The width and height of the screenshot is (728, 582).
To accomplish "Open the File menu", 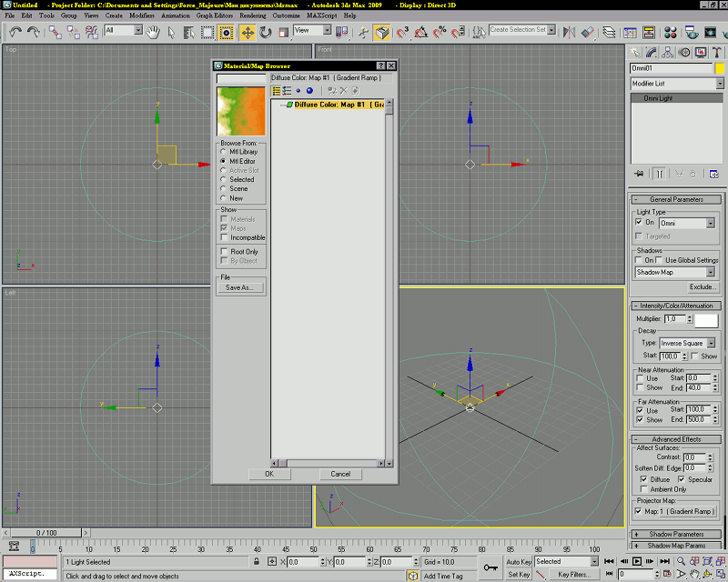I will [10, 15].
